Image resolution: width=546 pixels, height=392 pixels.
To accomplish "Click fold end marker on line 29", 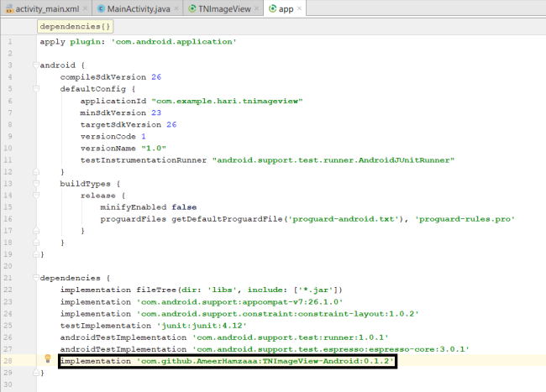I will pyautogui.click(x=36, y=373).
